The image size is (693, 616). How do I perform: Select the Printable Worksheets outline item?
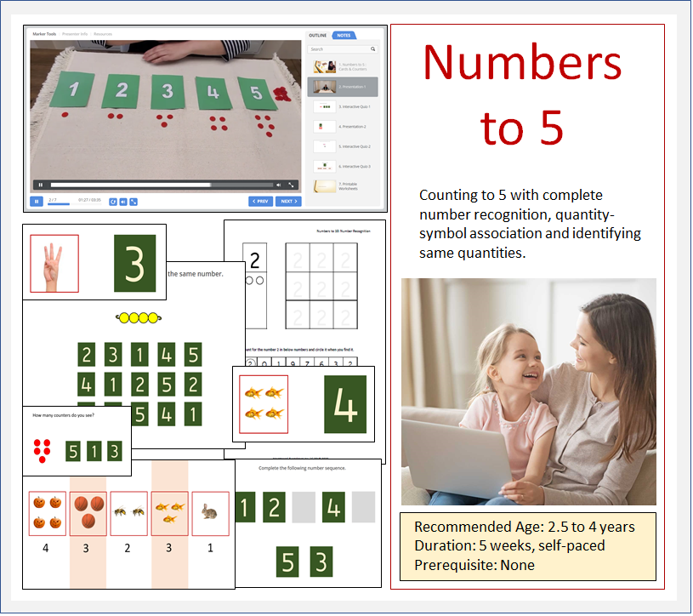coord(348,185)
